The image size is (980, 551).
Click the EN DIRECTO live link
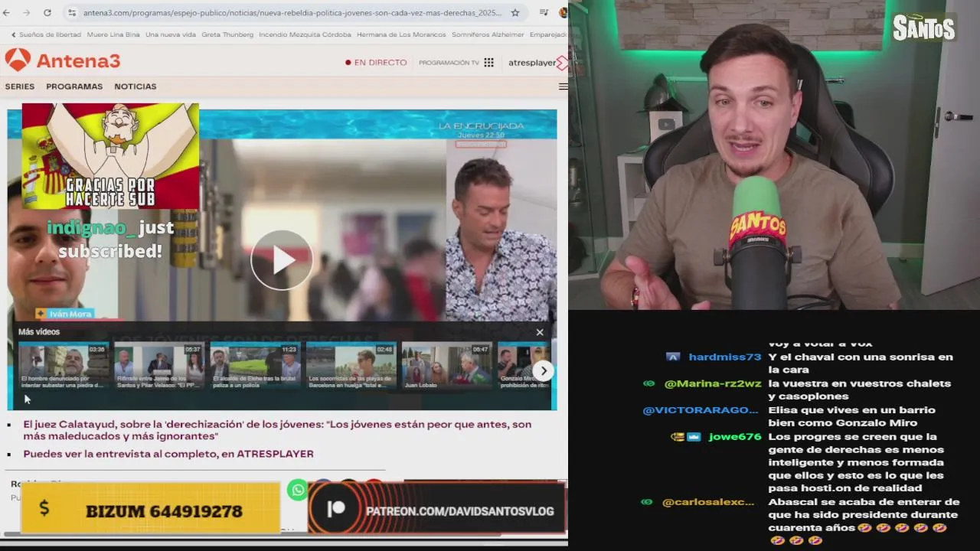pyautogui.click(x=376, y=63)
